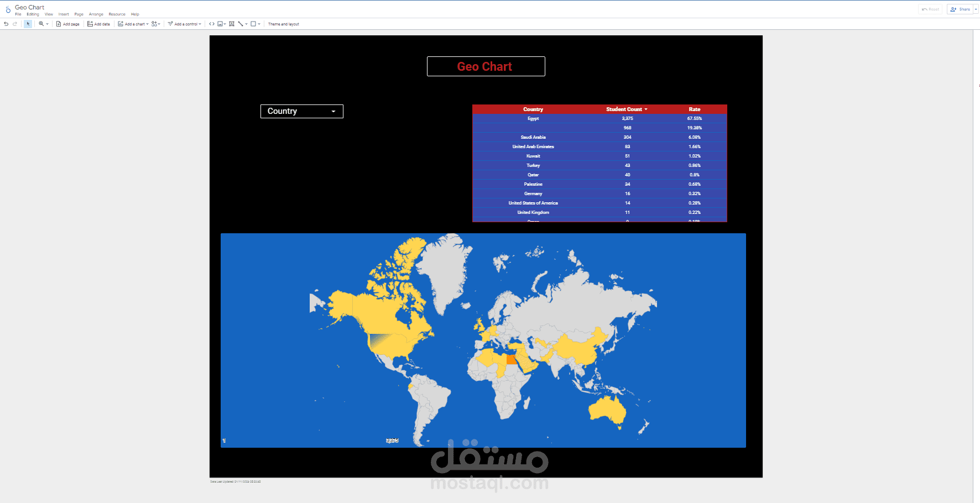Click the zoom magnifier icon
This screenshot has height=503, width=980.
[x=41, y=24]
